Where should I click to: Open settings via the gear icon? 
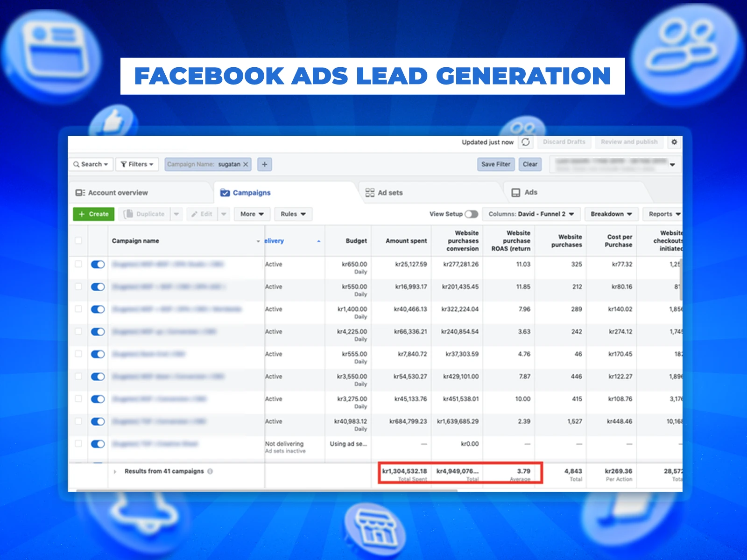point(674,142)
